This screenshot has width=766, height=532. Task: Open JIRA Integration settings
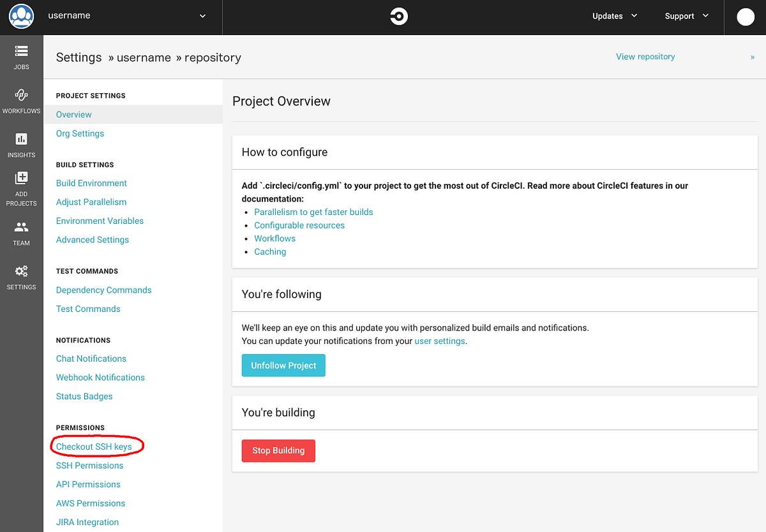tap(87, 522)
